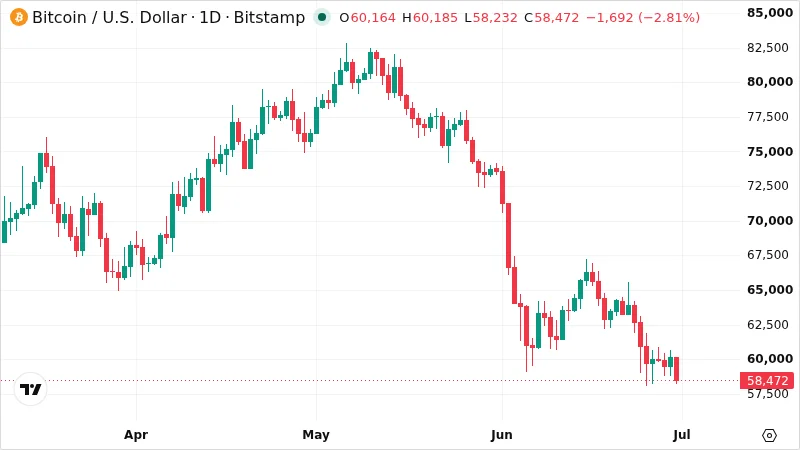Open chart settings hexagon gear icon
800x450 pixels.
point(769,435)
